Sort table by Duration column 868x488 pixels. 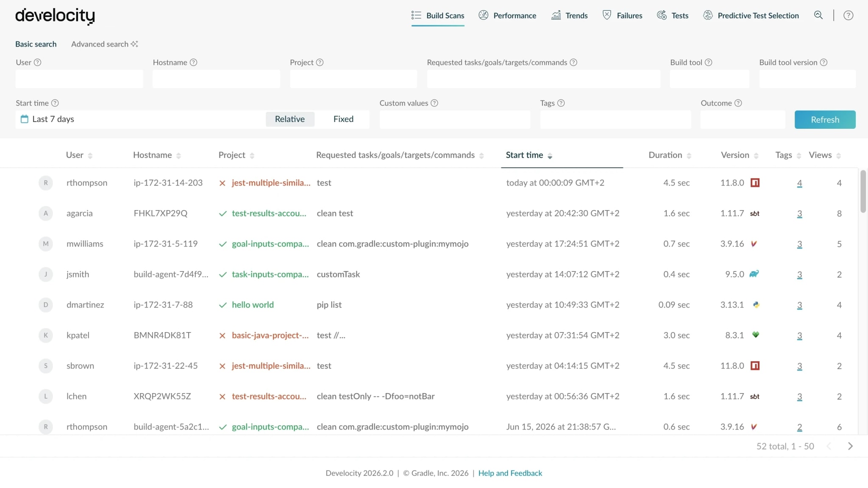670,155
